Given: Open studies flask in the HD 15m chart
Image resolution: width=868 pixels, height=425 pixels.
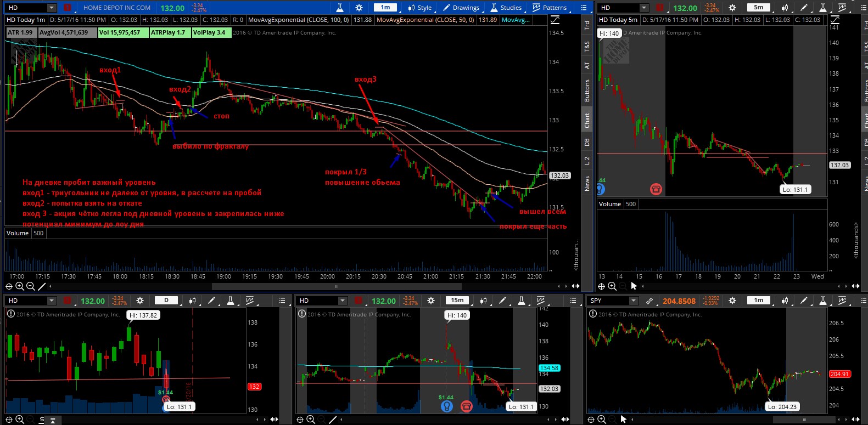Looking at the screenshot, I should [522, 301].
